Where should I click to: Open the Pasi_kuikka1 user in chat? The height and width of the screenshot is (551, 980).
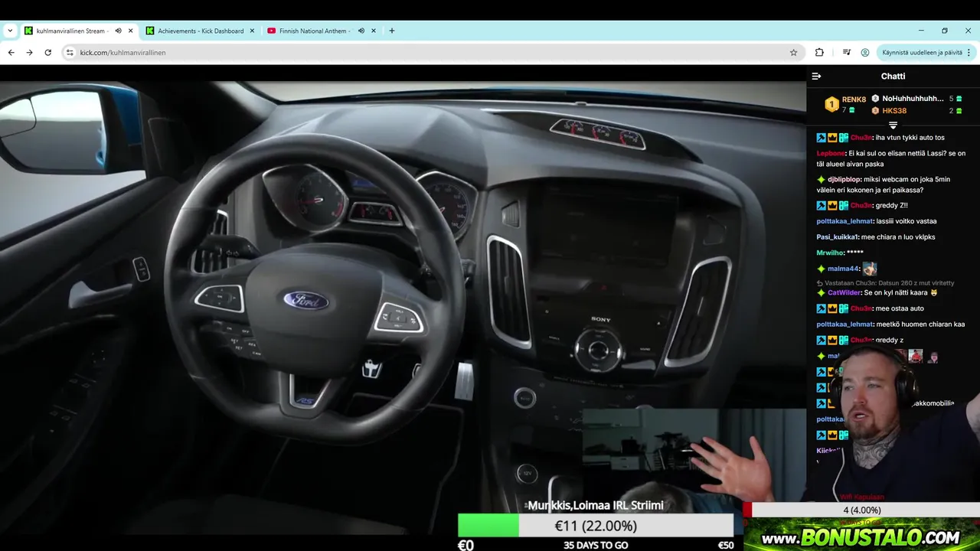(x=838, y=237)
